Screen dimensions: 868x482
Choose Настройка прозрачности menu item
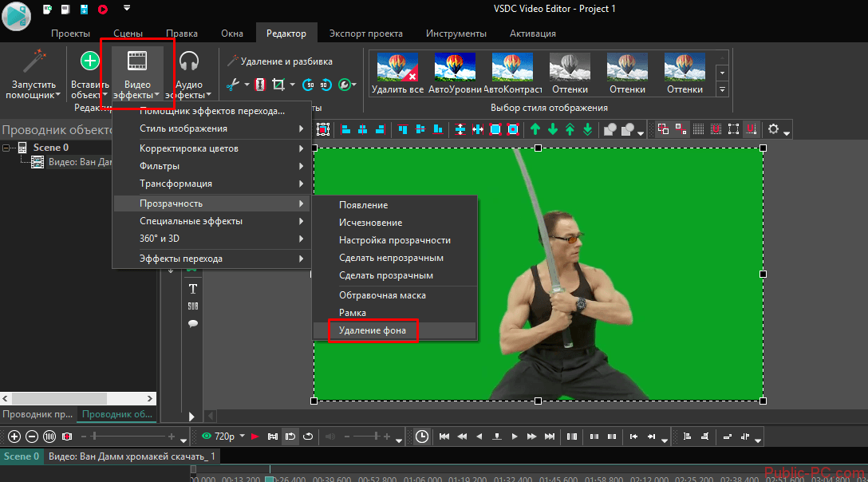[394, 240]
